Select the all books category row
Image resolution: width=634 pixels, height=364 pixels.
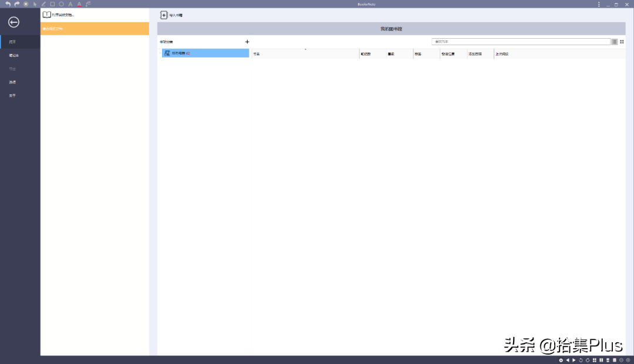click(x=205, y=53)
